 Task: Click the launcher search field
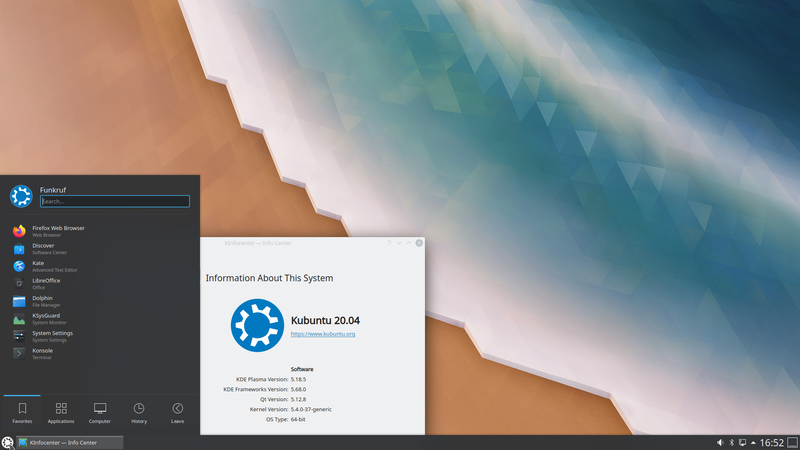click(x=115, y=201)
